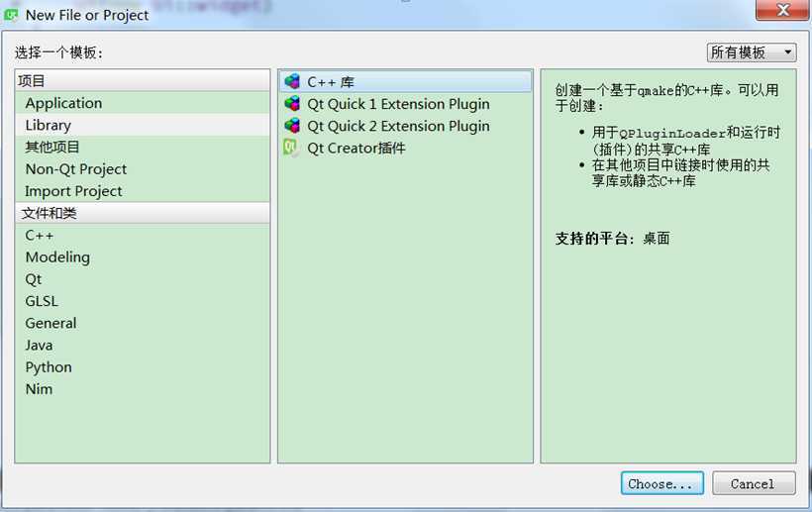Screen dimensions: 812x512
Task: Select the Modeling category
Action: click(x=143, y=256)
